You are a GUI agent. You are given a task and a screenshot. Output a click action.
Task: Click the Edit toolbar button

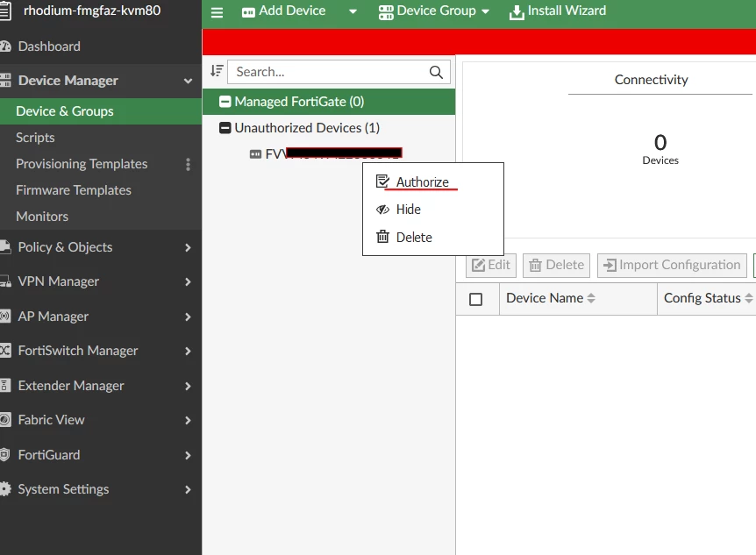click(x=491, y=265)
